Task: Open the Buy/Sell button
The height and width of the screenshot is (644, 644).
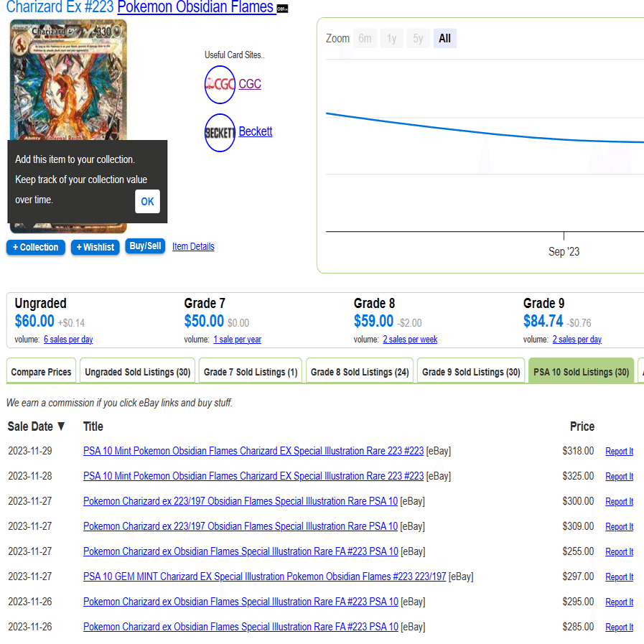Action: tap(146, 246)
